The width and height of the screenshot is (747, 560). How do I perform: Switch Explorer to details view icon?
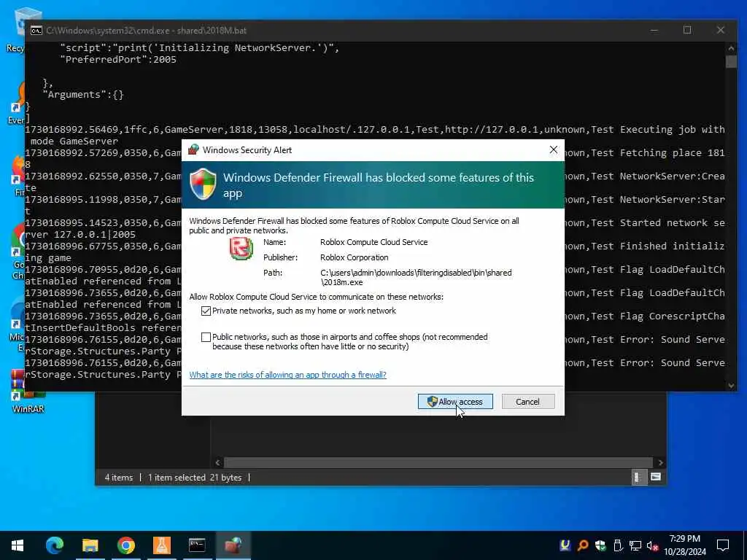(x=638, y=477)
